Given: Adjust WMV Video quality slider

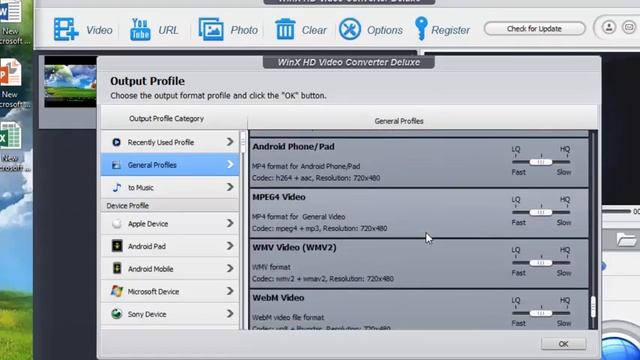Looking at the screenshot, I should tap(541, 263).
